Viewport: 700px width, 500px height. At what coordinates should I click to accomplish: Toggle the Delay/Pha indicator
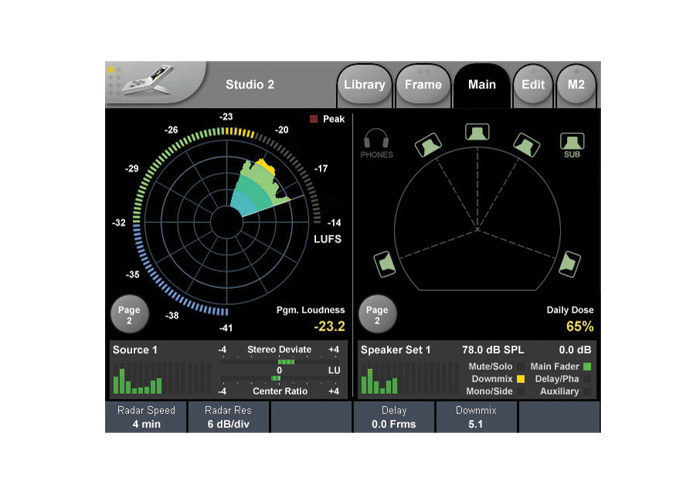pos(587,379)
